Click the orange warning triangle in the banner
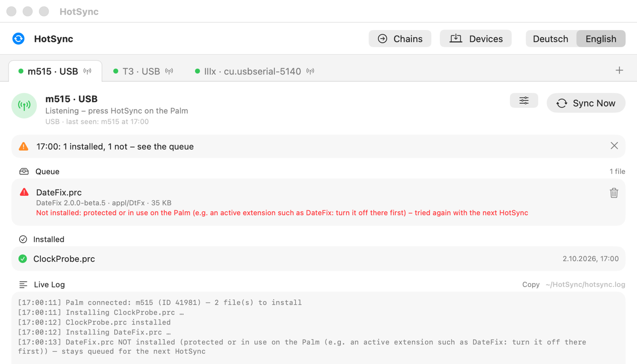637x364 pixels. [24, 146]
